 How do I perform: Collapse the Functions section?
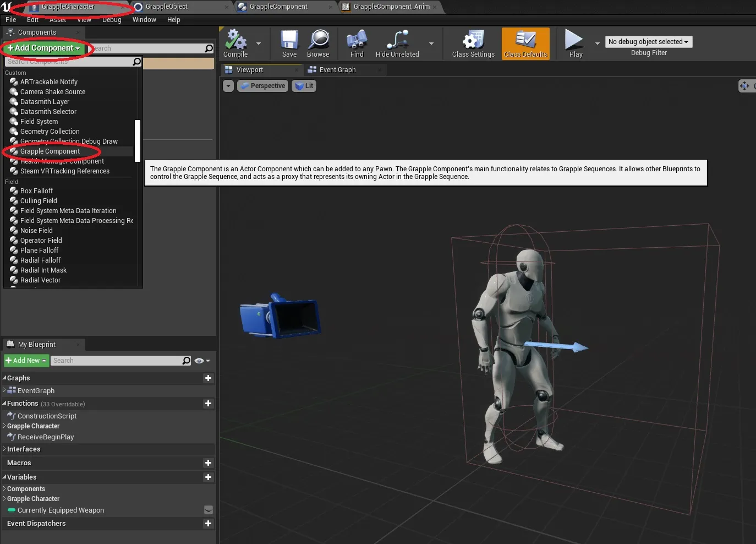(4, 404)
